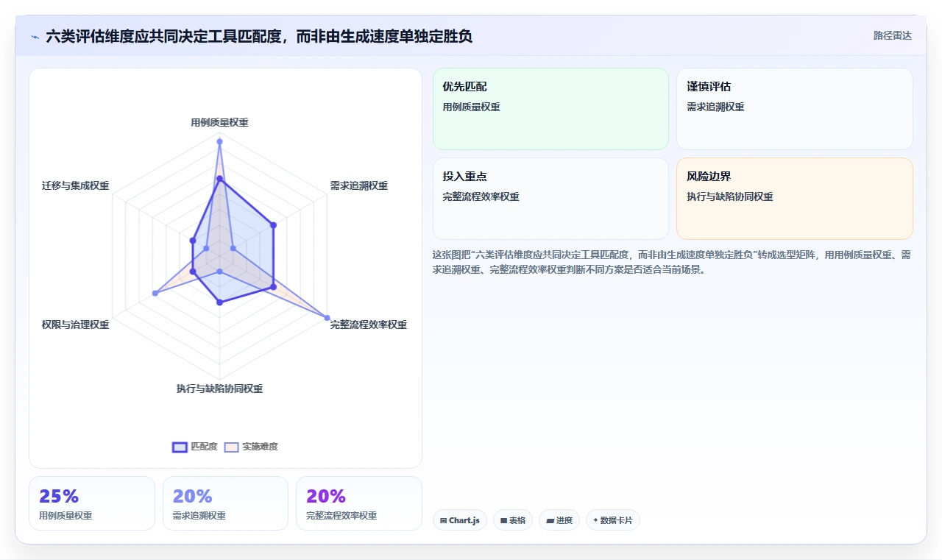Screen dimensions: 942x560
Task: Click the 完整流程效率权重 radar axis label
Action: (x=369, y=325)
